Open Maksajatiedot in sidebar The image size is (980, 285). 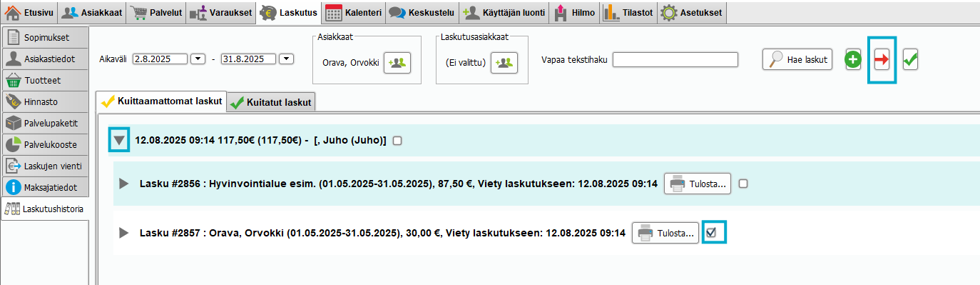click(45, 187)
